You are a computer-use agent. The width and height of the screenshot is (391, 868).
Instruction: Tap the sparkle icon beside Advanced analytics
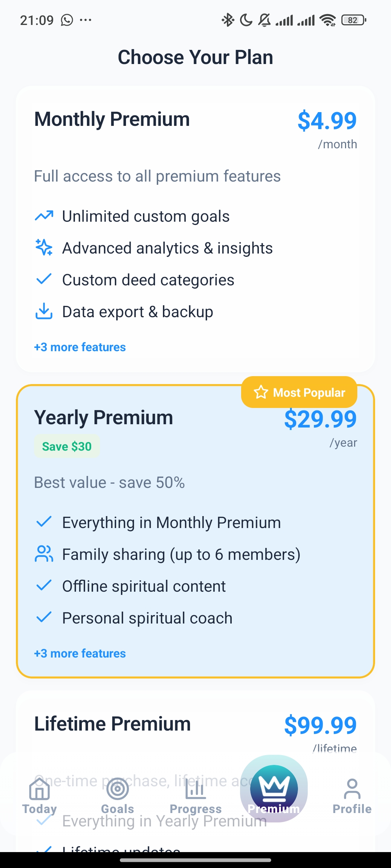(44, 247)
